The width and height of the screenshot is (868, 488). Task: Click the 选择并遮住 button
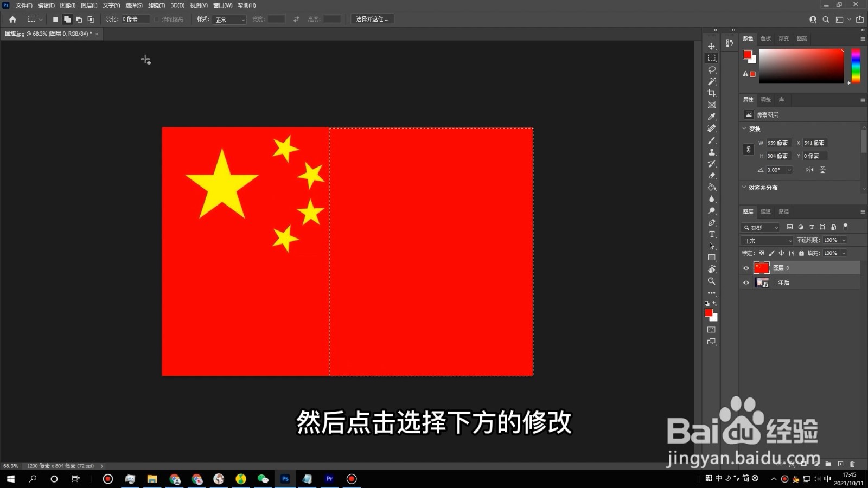click(x=372, y=19)
